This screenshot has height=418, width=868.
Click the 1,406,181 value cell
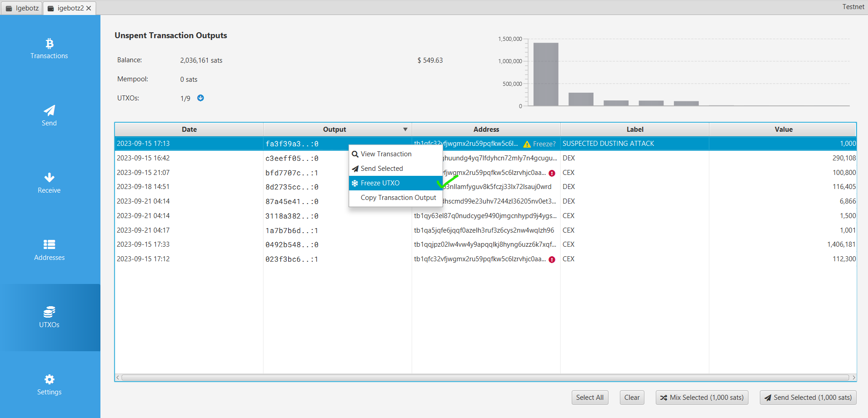click(x=783, y=244)
